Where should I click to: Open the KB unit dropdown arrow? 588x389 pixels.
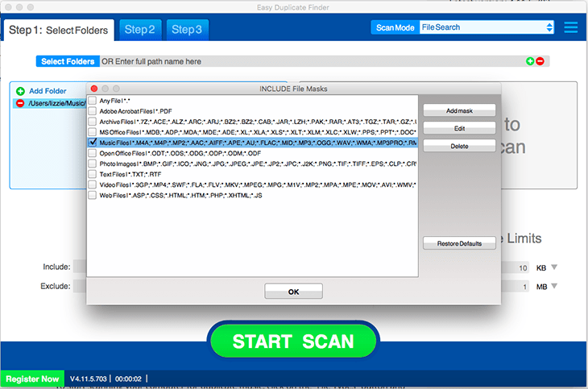pos(554,267)
